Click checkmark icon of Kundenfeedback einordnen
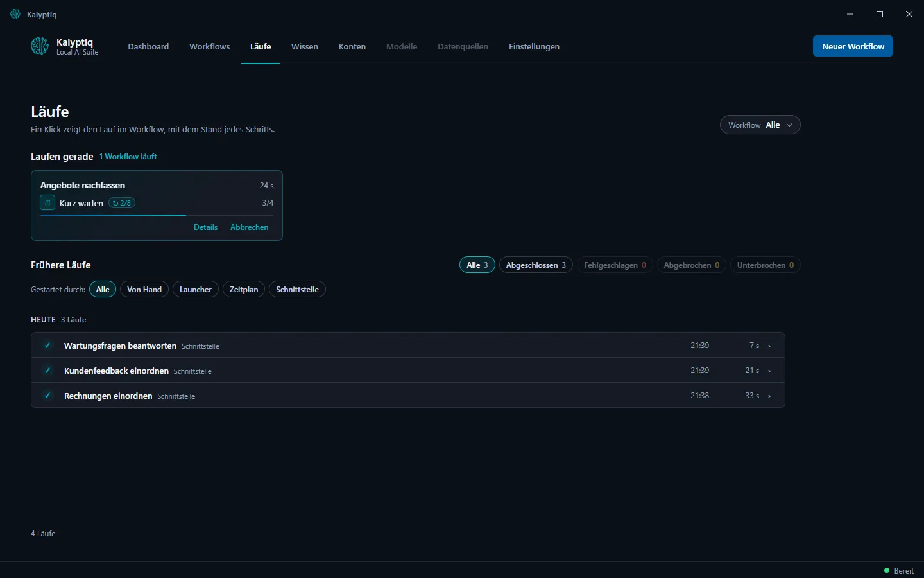The height and width of the screenshot is (578, 924). coord(47,371)
